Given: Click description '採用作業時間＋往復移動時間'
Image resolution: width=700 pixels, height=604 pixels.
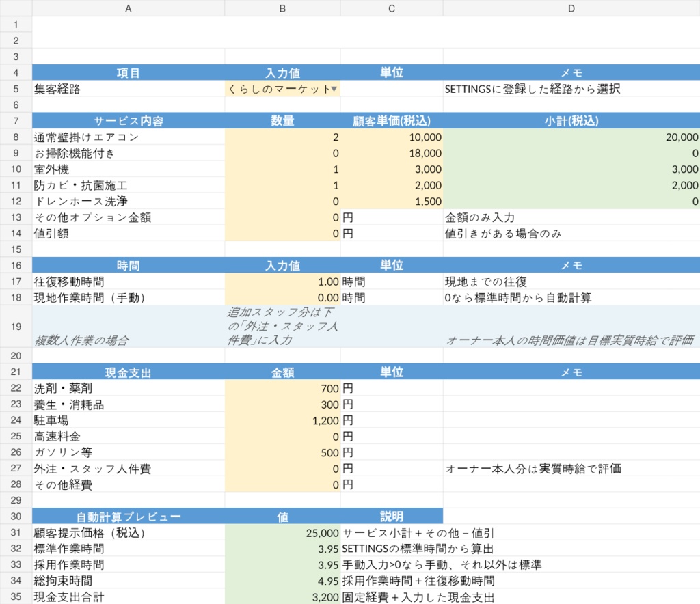Looking at the screenshot, I should (418, 580).
